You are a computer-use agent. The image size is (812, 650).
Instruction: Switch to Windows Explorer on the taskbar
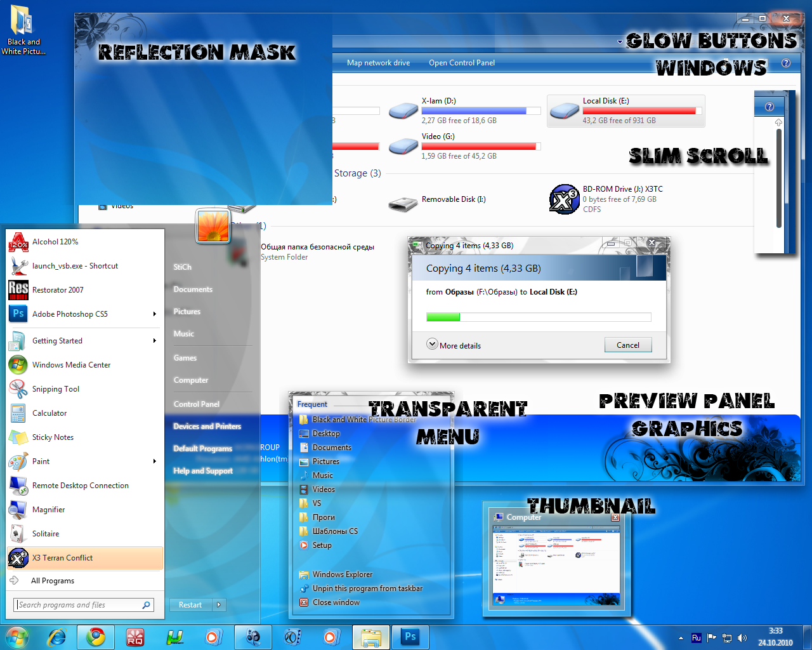370,637
